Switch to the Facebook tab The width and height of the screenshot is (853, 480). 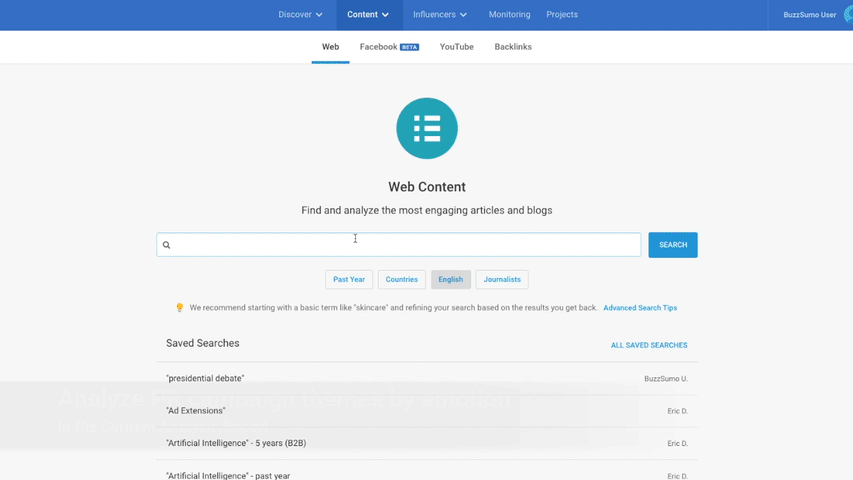(378, 47)
